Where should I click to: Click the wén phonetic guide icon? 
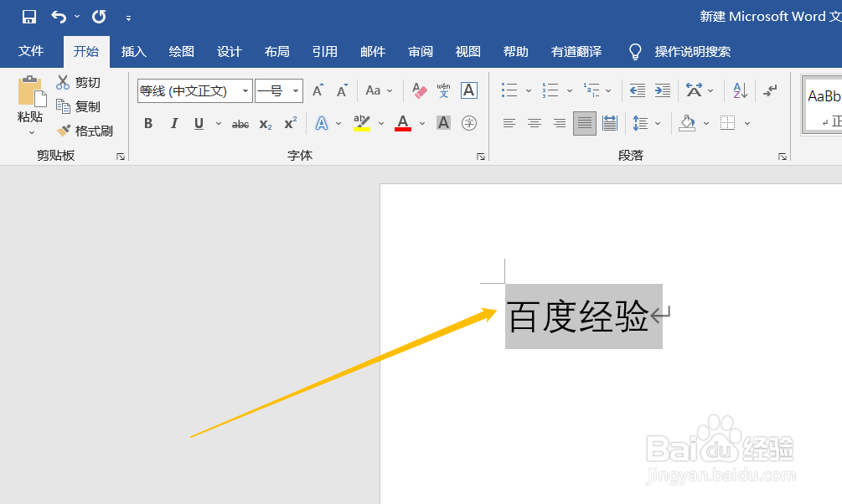(x=443, y=90)
